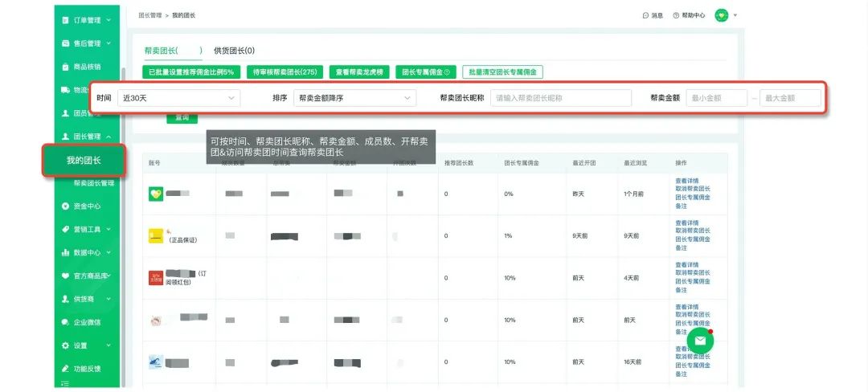Click the 消息 message icon in header

[x=645, y=15]
